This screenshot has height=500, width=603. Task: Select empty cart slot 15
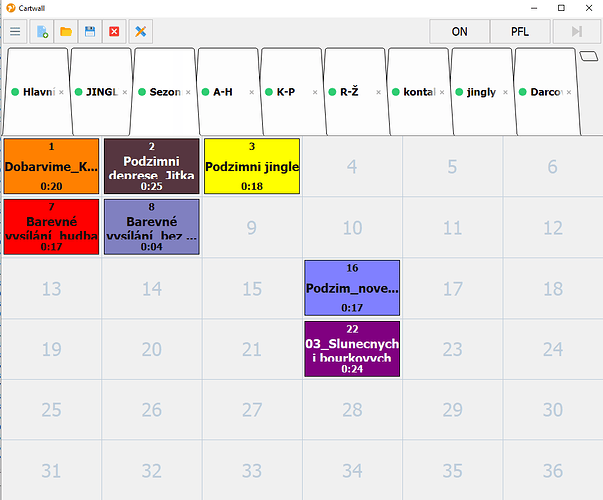click(x=252, y=288)
